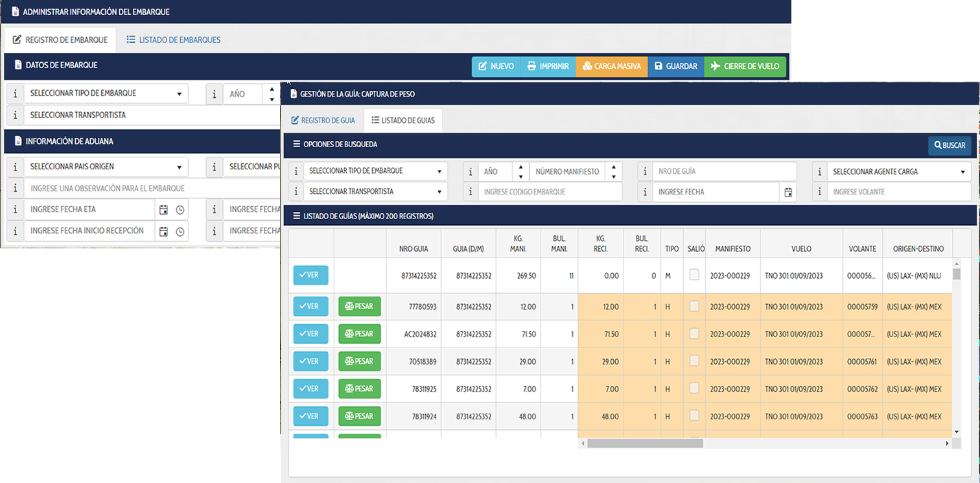Click the Cierre de Vuelo button
This screenshot has height=483, width=980.
(745, 67)
